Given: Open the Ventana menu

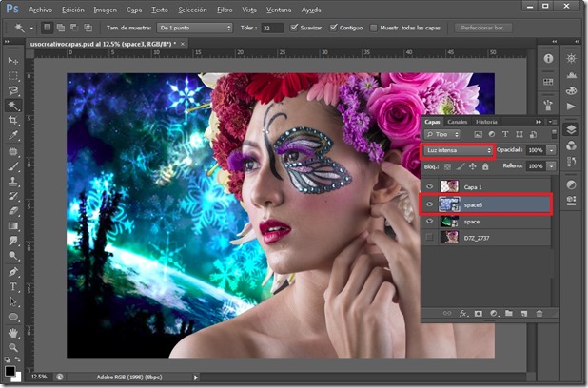Looking at the screenshot, I should [x=279, y=10].
